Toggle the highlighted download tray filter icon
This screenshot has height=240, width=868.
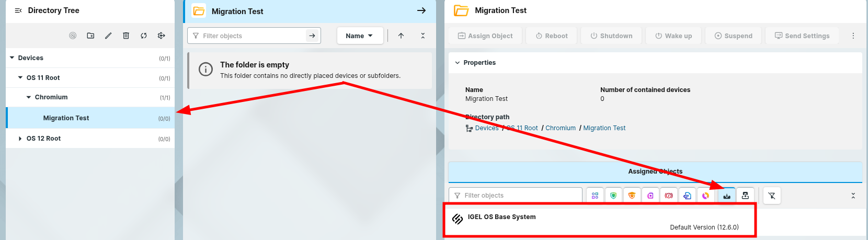point(727,196)
